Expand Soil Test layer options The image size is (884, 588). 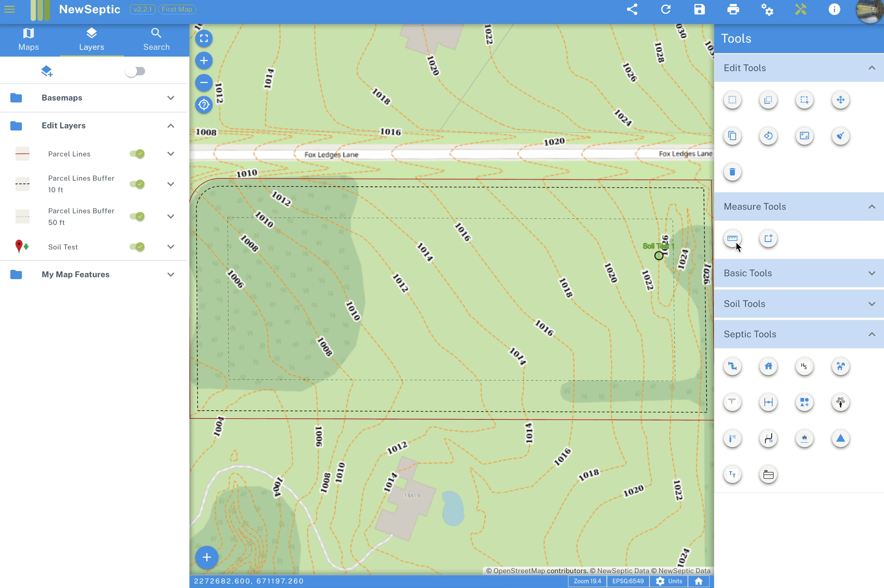click(x=171, y=247)
